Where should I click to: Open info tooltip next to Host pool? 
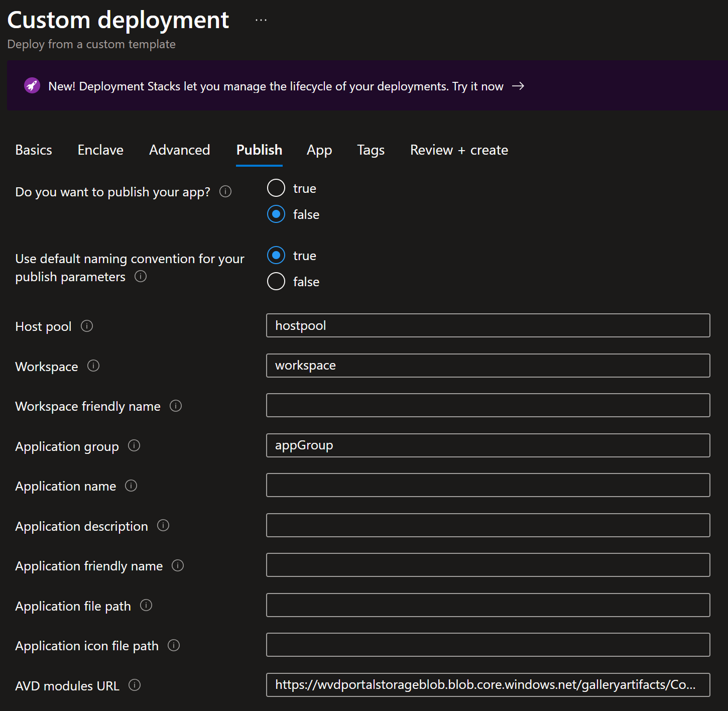tap(87, 326)
